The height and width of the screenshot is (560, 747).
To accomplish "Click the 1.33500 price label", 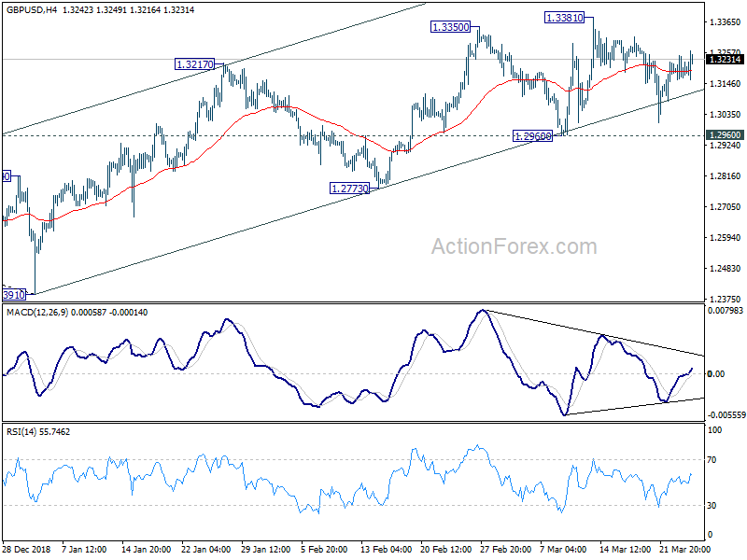I will click(x=450, y=27).
